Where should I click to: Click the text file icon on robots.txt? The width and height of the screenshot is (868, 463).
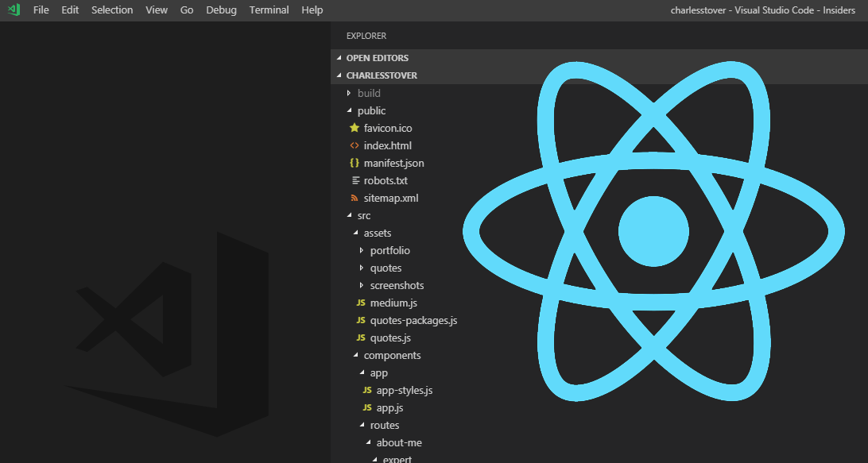pyautogui.click(x=355, y=180)
